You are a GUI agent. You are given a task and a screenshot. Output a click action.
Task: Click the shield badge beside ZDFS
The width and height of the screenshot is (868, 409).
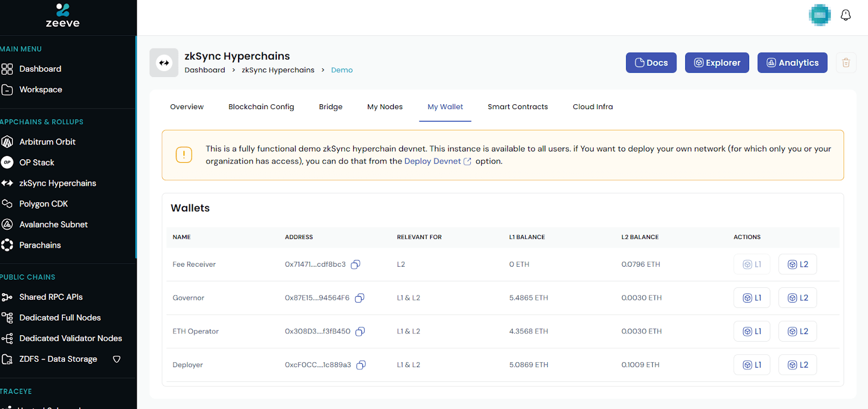coord(117,359)
